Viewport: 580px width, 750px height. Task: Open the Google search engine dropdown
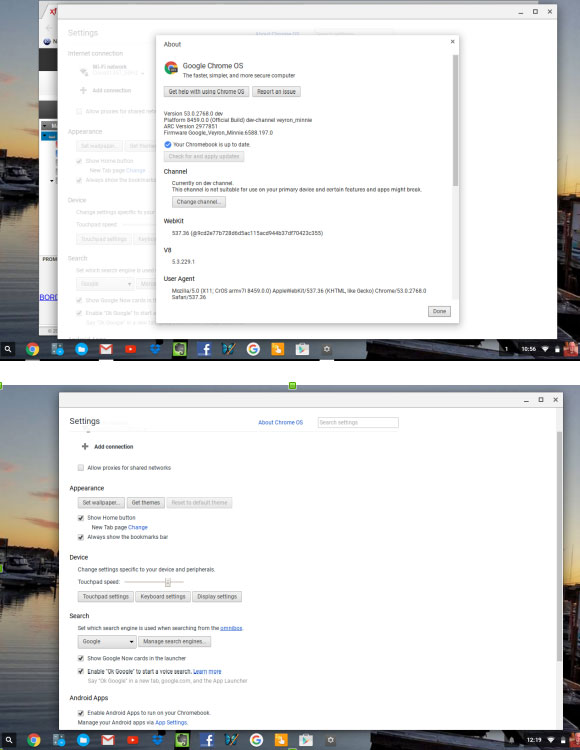tap(107, 641)
